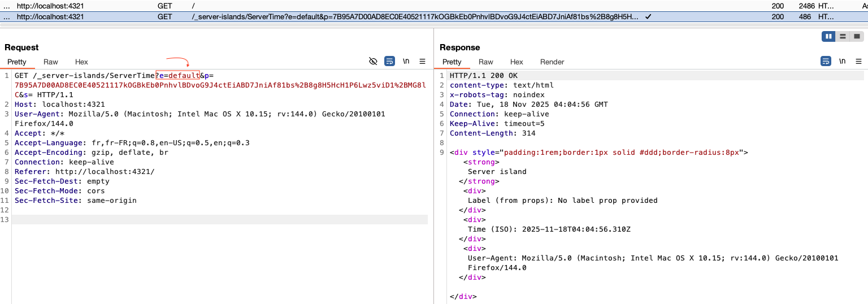Toggle line wrap icon in Request panel
The height and width of the screenshot is (304, 868).
389,61
